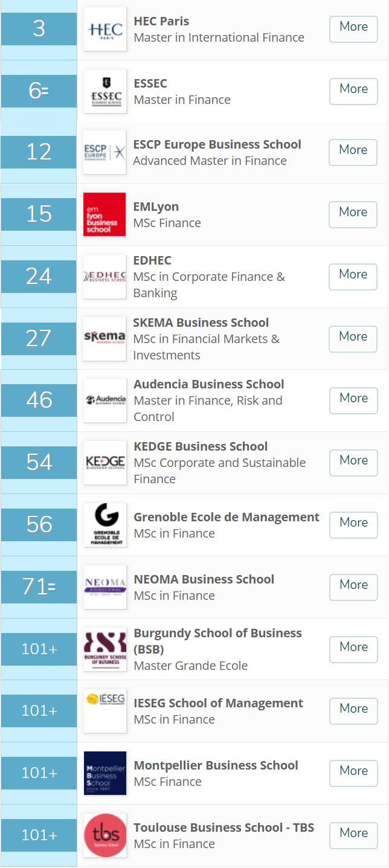Screen dimensions: 389x868
Task: Click the KEDGE Business School logo
Action: pos(105,463)
